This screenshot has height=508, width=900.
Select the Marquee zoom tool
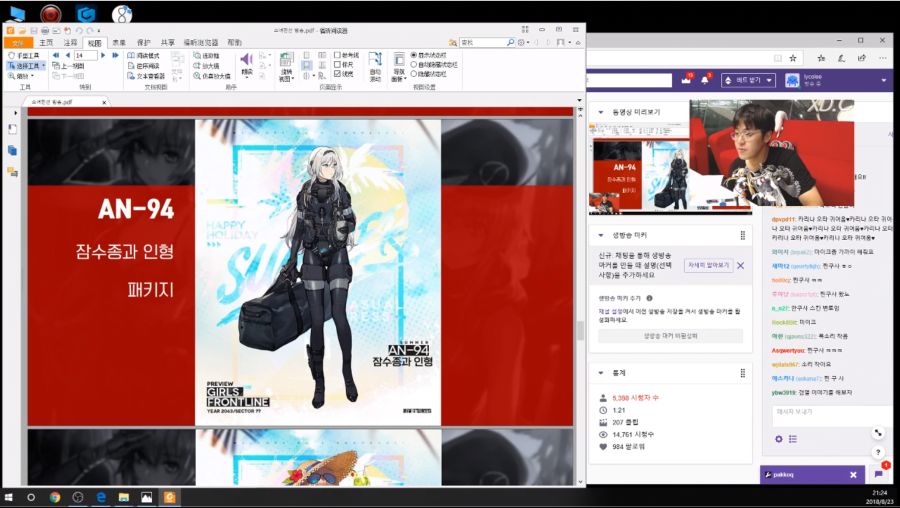(207, 56)
